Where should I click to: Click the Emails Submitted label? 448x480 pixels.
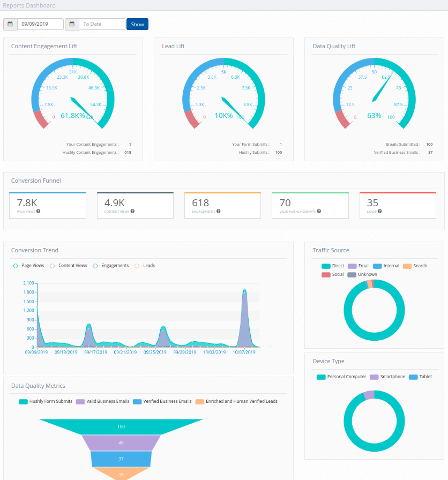point(403,145)
